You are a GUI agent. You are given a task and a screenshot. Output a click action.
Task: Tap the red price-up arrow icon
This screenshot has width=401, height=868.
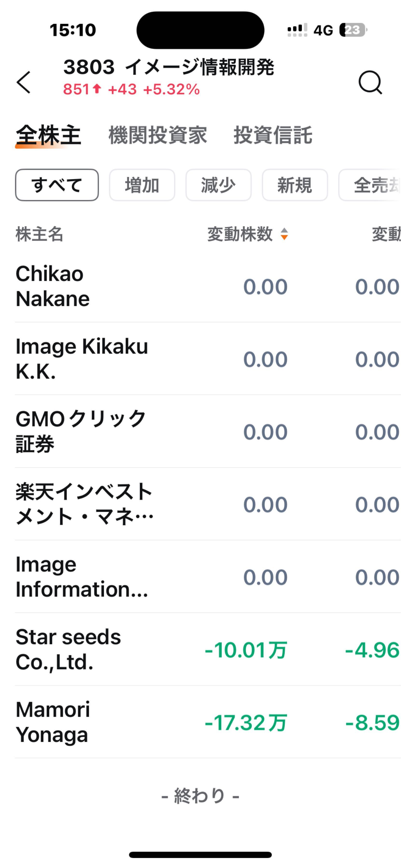click(x=97, y=89)
